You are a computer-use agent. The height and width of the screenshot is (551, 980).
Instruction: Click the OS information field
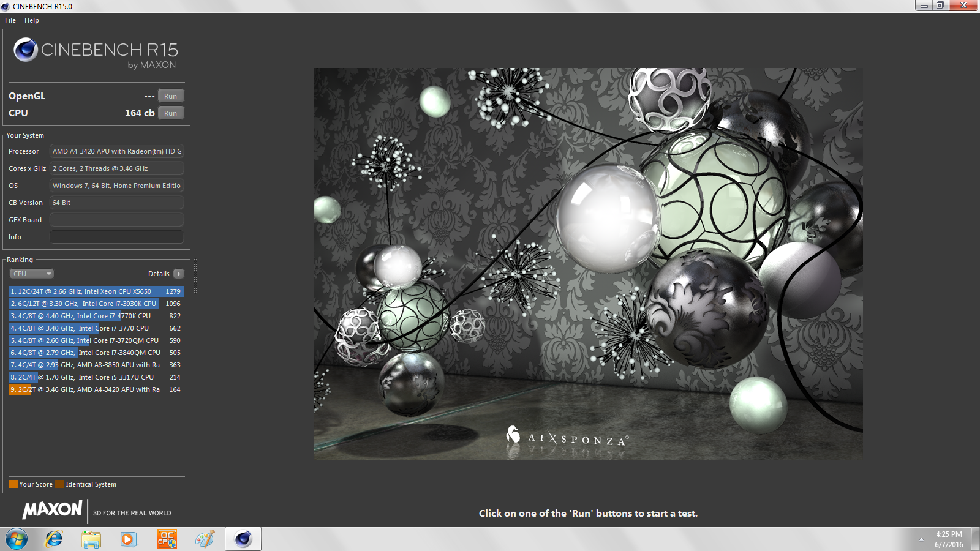pos(116,186)
